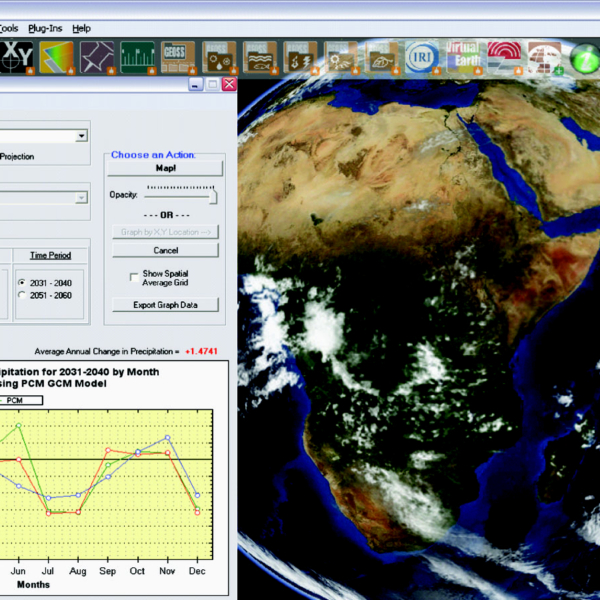Open the Help menu
600x600 pixels.
click(81, 28)
